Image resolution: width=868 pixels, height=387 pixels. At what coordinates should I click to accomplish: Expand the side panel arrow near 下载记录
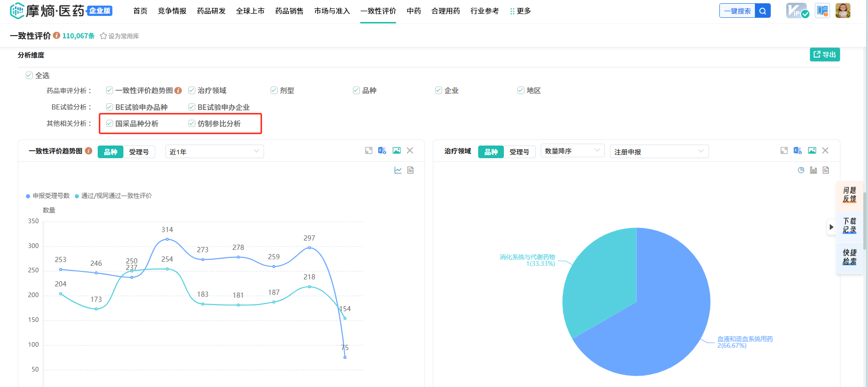(x=831, y=227)
